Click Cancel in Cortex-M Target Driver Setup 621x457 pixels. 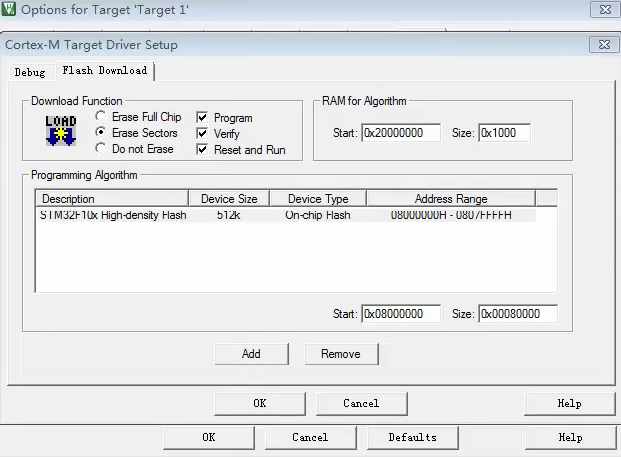362,404
